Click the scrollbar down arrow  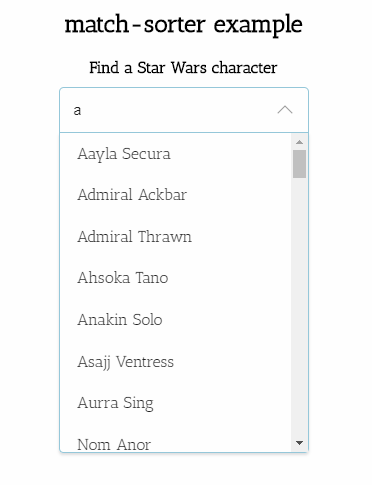(x=299, y=443)
